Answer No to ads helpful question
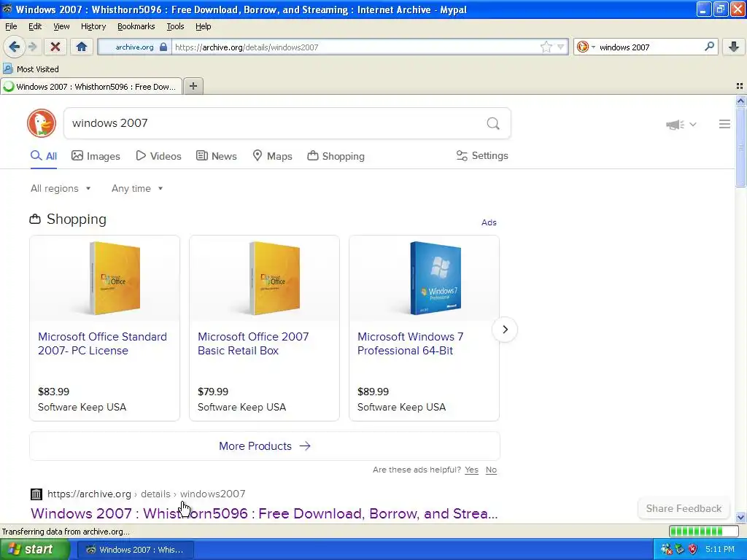This screenshot has height=560, width=747. coord(491,470)
